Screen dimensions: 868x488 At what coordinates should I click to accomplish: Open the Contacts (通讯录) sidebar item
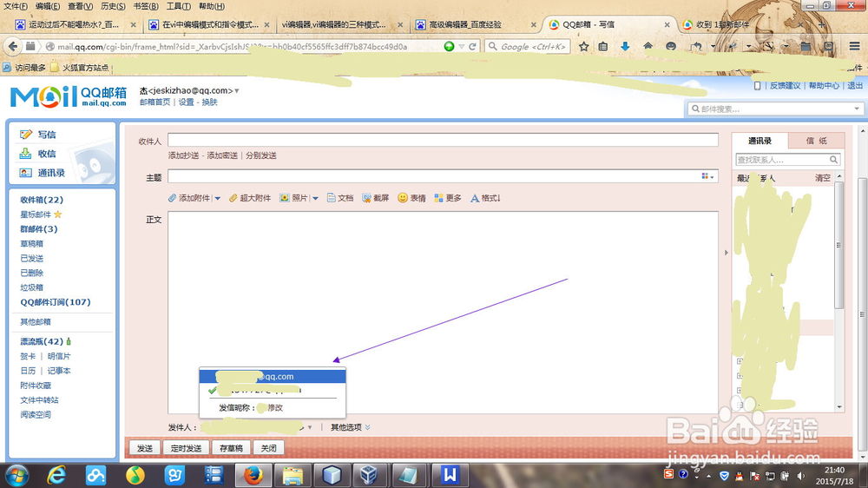pos(43,173)
